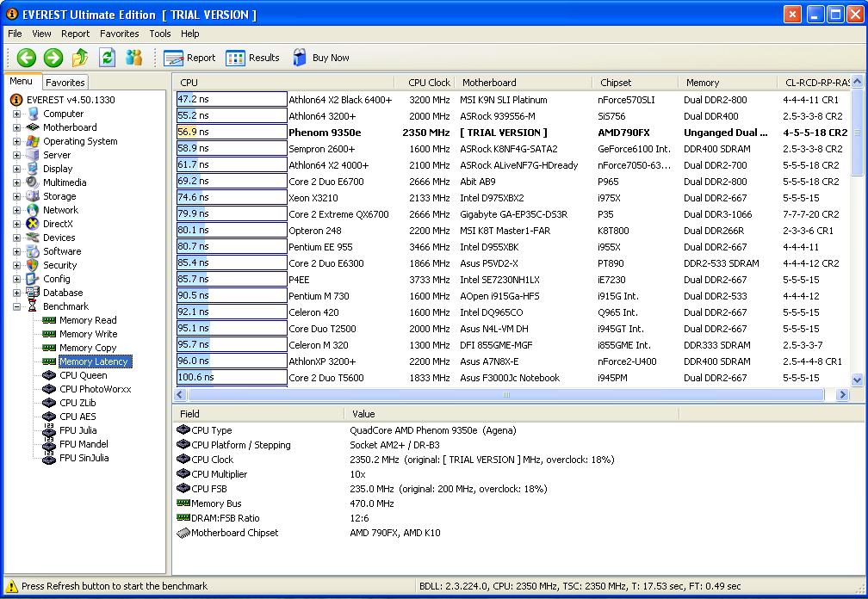Sort by the Memory column header
Screen dimensions: 868x599
point(728,83)
